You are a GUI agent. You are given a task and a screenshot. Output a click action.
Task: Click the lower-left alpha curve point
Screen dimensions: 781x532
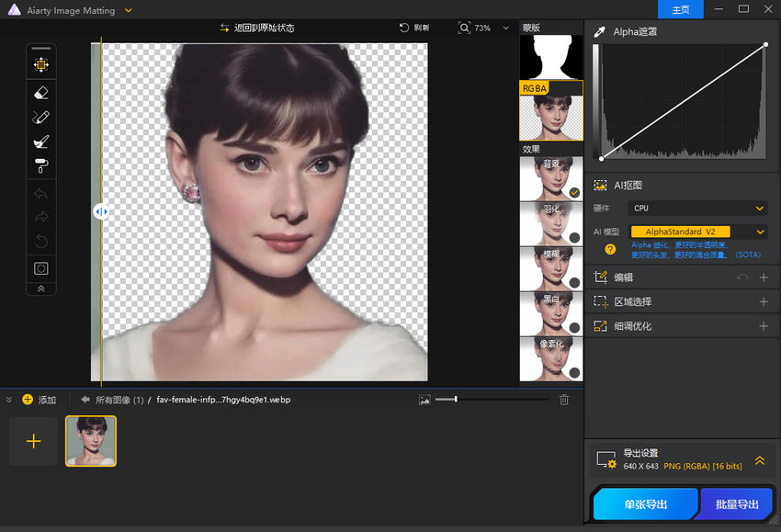pos(601,158)
